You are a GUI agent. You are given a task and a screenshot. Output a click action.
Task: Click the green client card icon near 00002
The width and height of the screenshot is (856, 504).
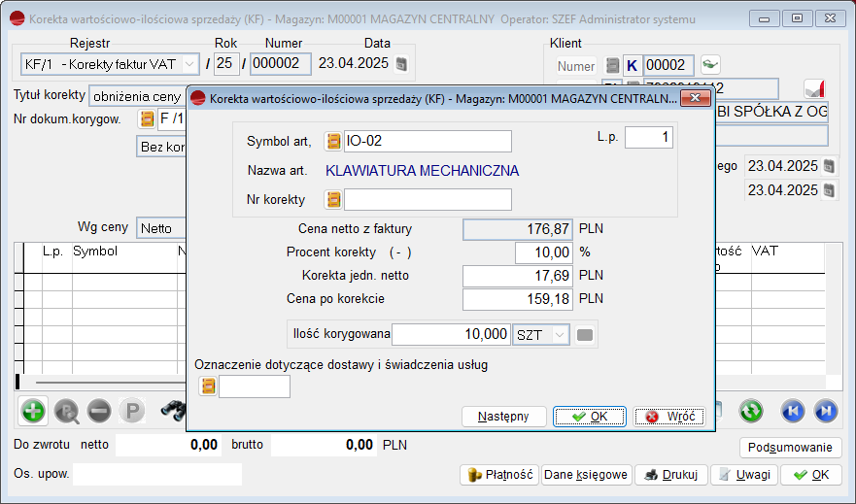710,65
